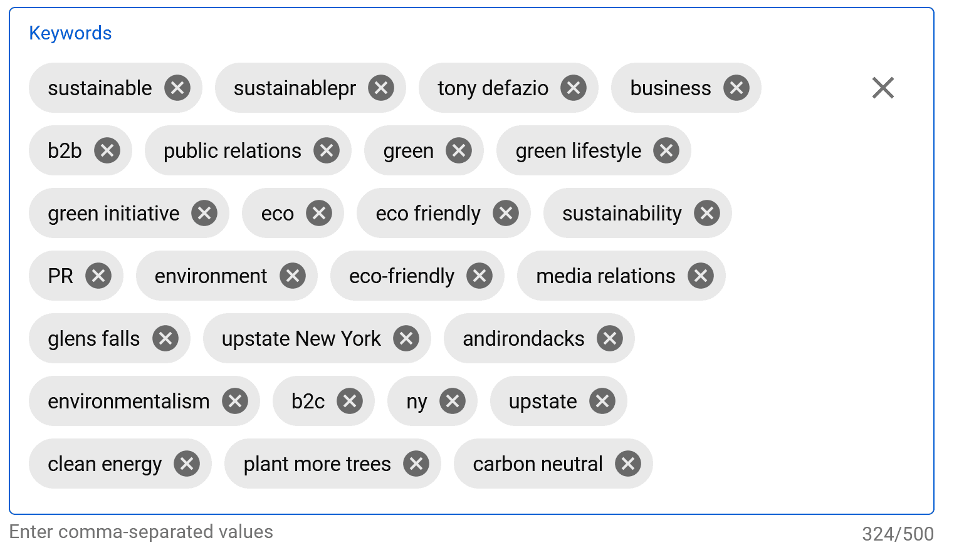This screenshot has width=964, height=560.
Task: Remove the "clean energy" keyword tag
Action: 186,464
